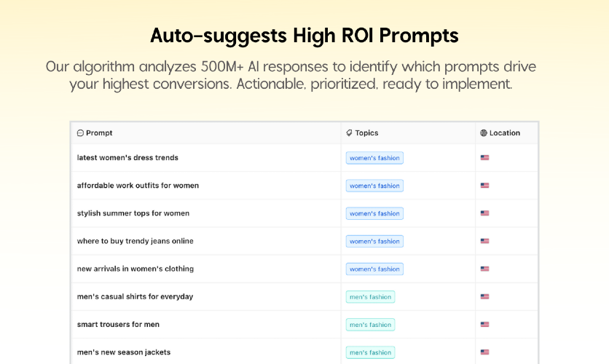609x364 pixels.
Task: Click the US flag in affordable work outfits row
Action: [484, 186]
